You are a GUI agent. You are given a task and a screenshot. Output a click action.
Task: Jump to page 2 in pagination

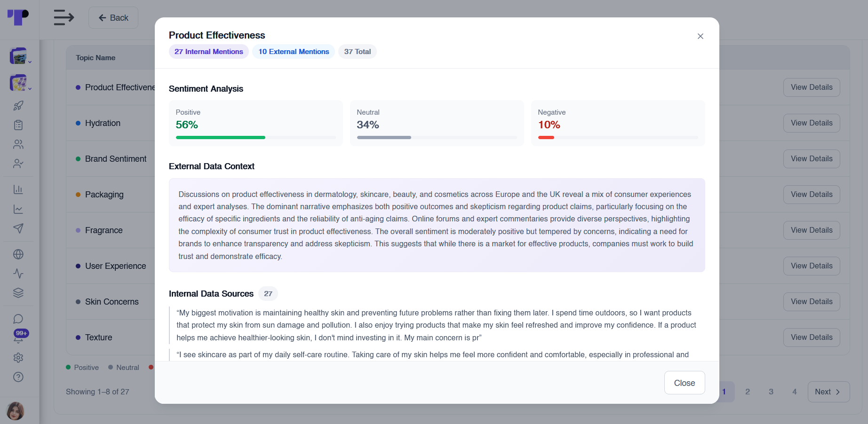point(748,392)
